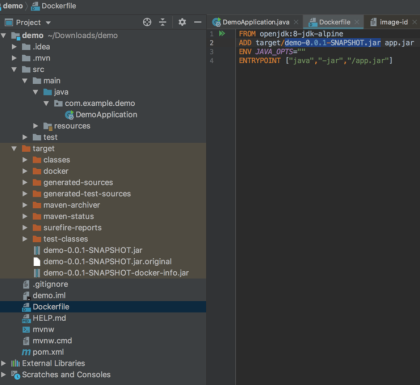The image size is (420, 385).
Task: Select the demo.iml file
Action: pos(49,296)
